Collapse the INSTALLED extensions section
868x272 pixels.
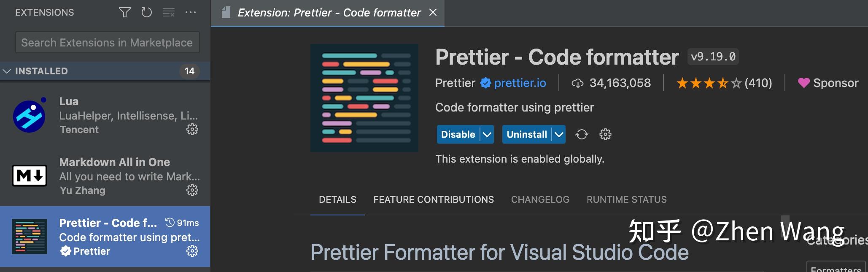[x=6, y=71]
